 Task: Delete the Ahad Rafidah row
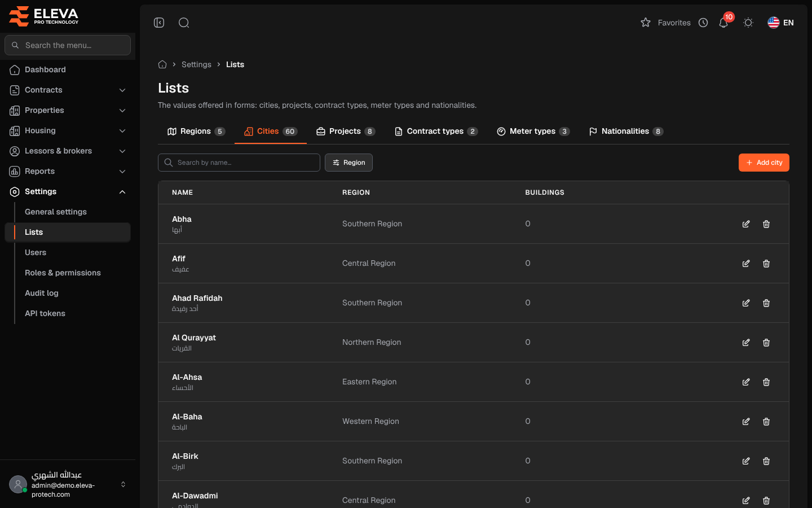(766, 303)
